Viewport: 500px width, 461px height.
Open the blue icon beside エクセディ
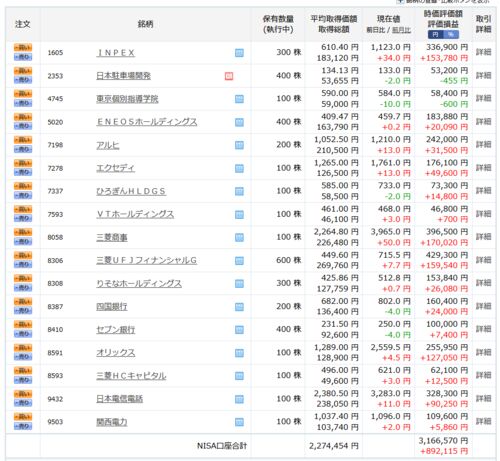point(239,168)
